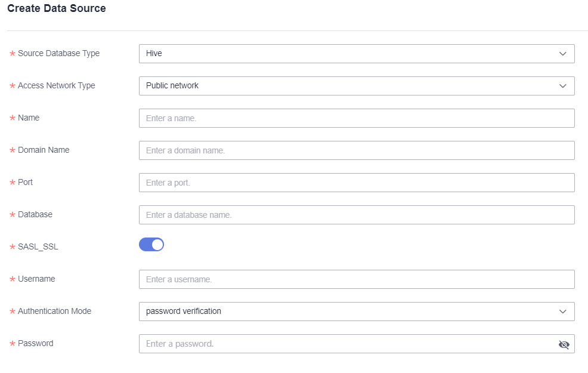The image size is (588, 373).
Task: Click the Authentication Mode chevron arrow
Action: pos(562,312)
